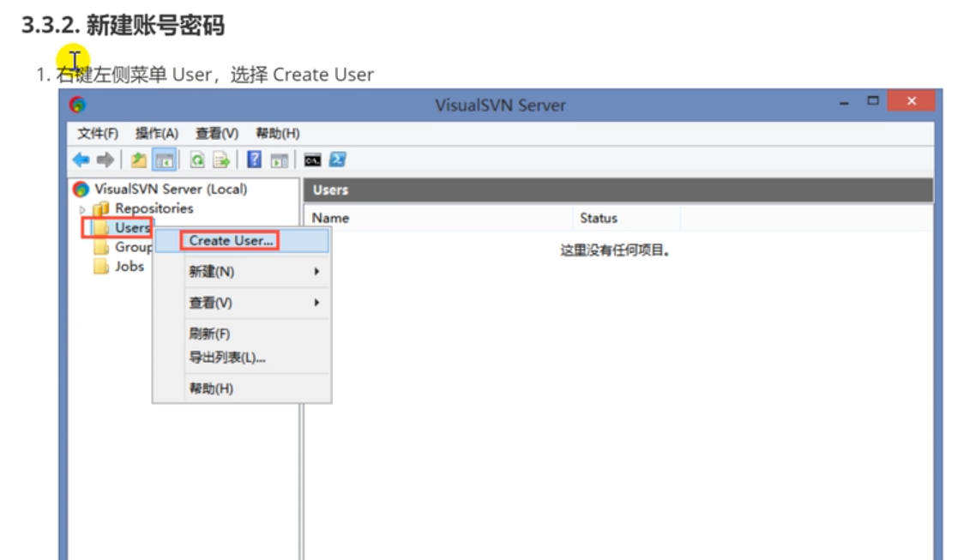Select the Repositories tree item
This screenshot has width=964, height=560.
coord(154,208)
